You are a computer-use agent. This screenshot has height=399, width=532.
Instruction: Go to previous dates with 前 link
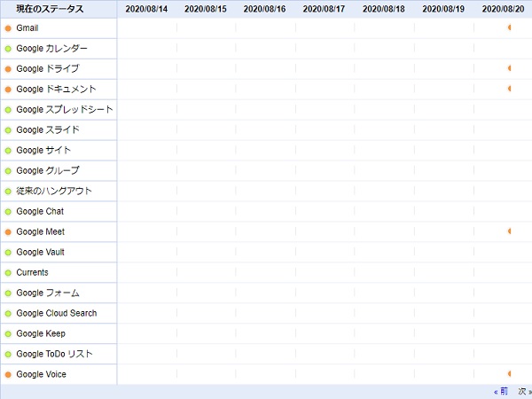pos(503,391)
